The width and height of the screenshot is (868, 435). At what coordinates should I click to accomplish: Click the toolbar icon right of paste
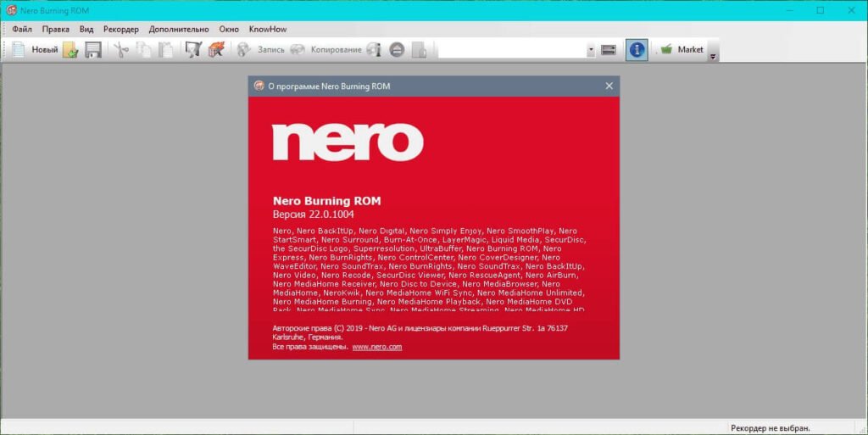[193, 50]
